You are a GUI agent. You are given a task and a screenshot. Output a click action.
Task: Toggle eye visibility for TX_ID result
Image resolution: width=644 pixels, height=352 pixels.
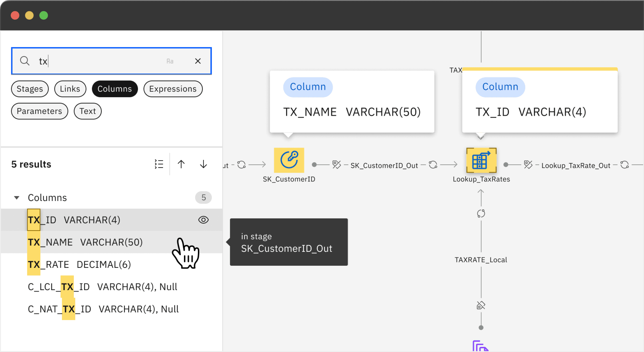click(203, 220)
